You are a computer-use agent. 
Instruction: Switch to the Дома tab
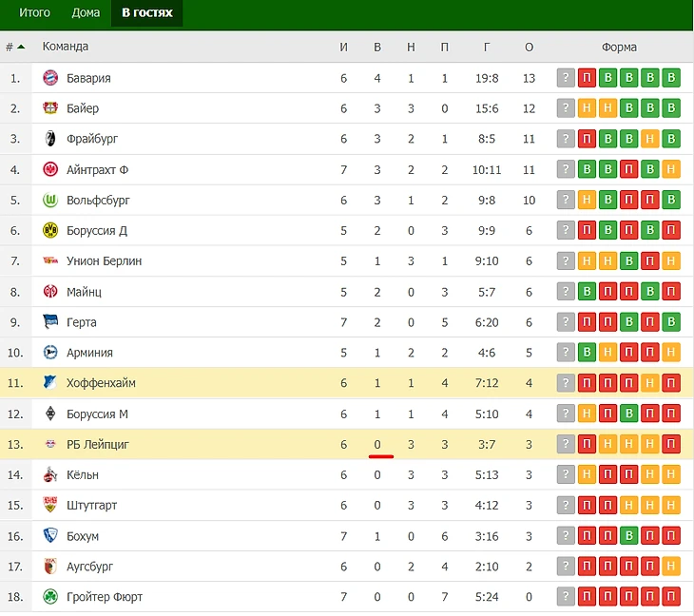(x=86, y=13)
